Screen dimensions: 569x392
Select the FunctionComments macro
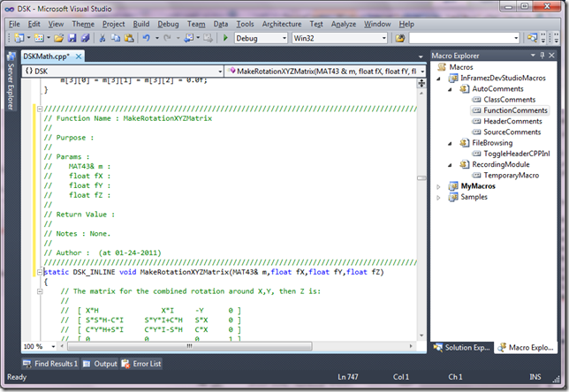pyautogui.click(x=515, y=110)
